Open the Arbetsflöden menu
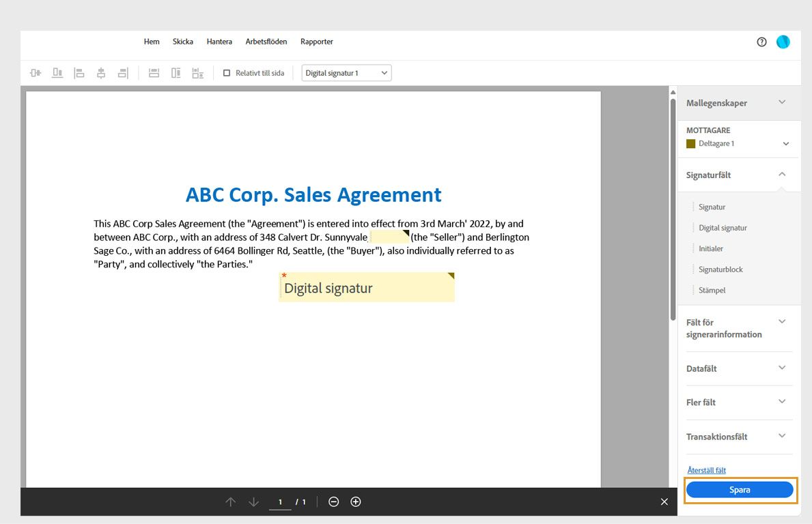The height and width of the screenshot is (524, 812). 266,42
